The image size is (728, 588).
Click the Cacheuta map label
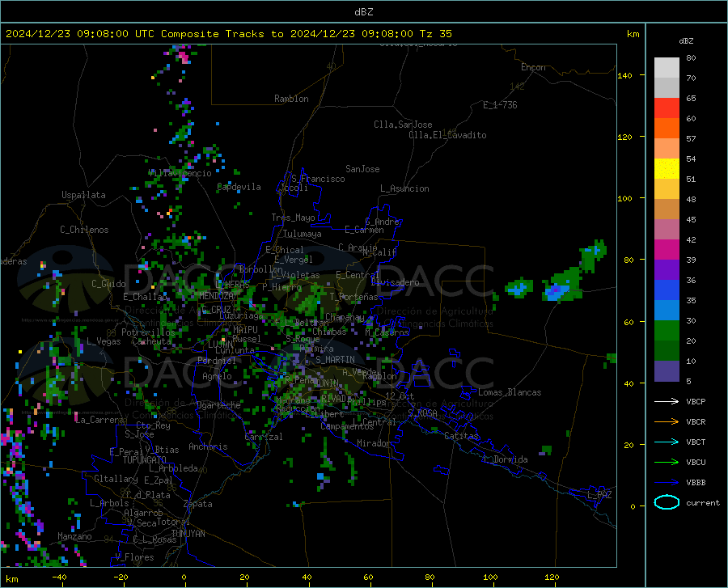[x=151, y=341]
